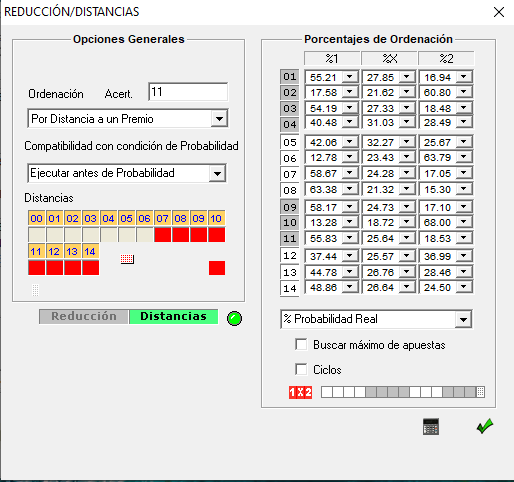Toggle red distance 14 cell

coord(90,268)
